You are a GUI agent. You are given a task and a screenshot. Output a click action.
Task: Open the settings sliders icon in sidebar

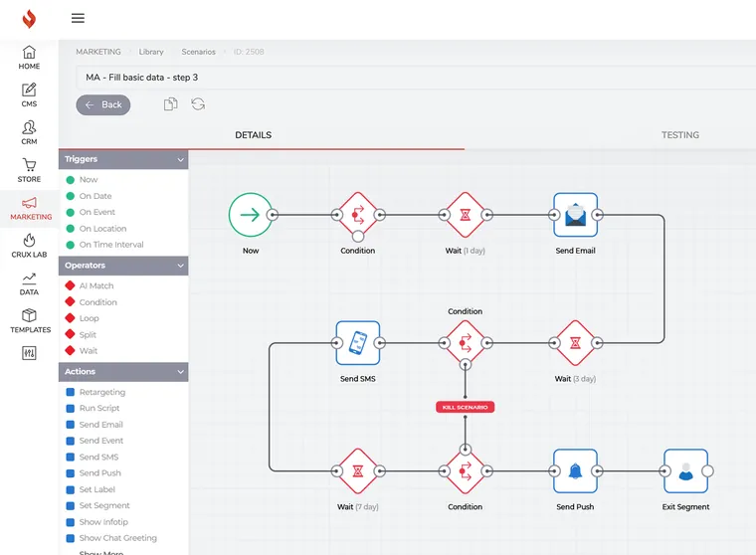pos(29,353)
